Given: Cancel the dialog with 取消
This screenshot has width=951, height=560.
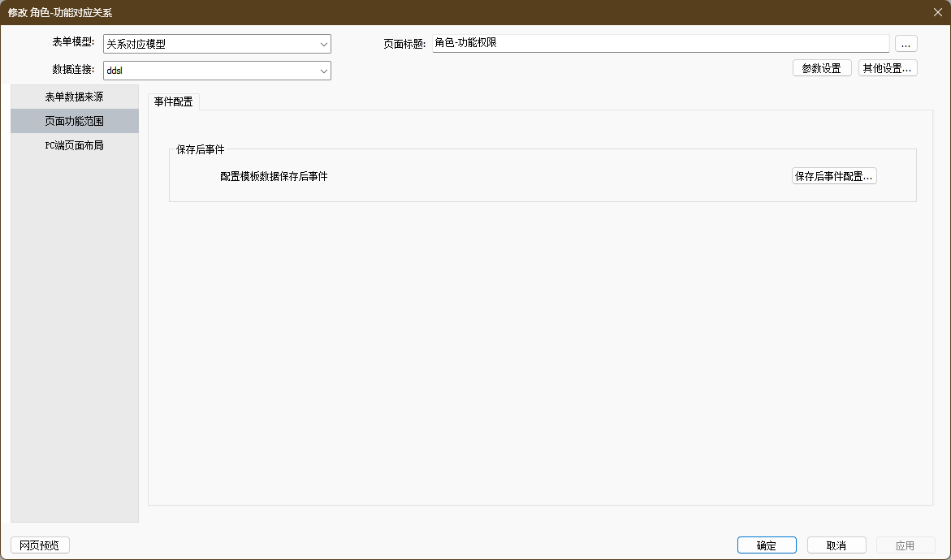Looking at the screenshot, I should tap(836, 545).
